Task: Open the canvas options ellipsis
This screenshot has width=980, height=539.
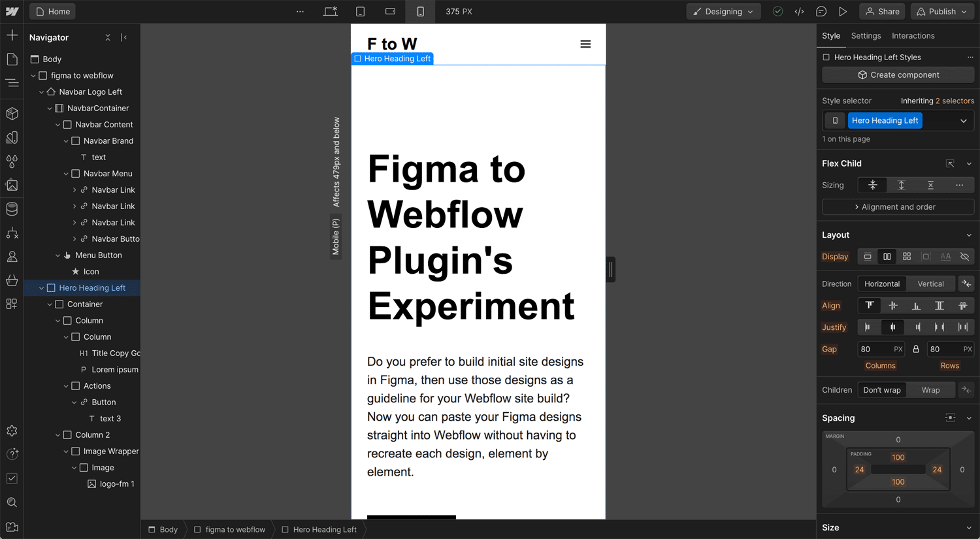Action: 300,11
